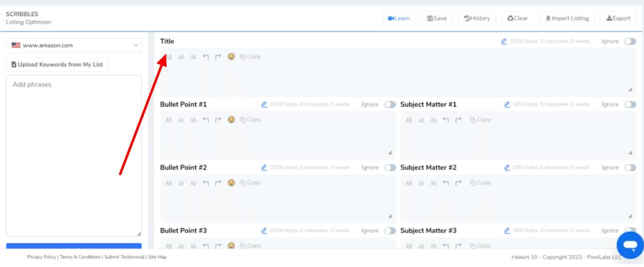
Task: Toggle Ignore switch for Subject Matter #1
Action: pos(630,105)
